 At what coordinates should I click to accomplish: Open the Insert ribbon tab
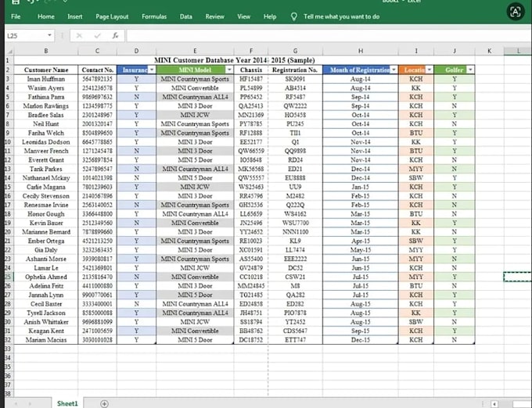(x=74, y=16)
